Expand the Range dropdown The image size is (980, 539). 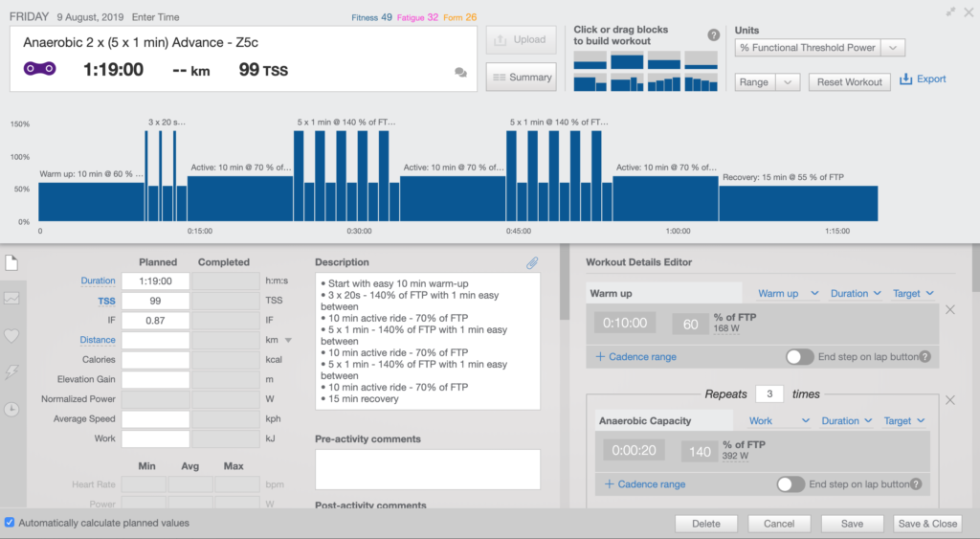(789, 82)
